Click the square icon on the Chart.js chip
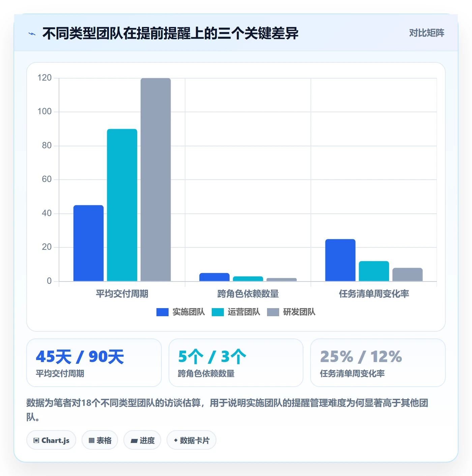Viewport: 472px width, 476px height. click(x=36, y=441)
